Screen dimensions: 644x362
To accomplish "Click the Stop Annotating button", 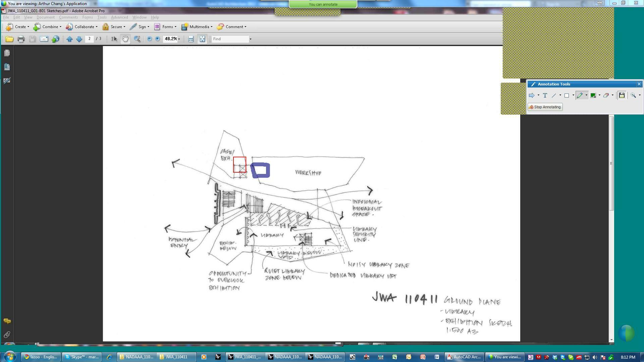I will (x=545, y=107).
